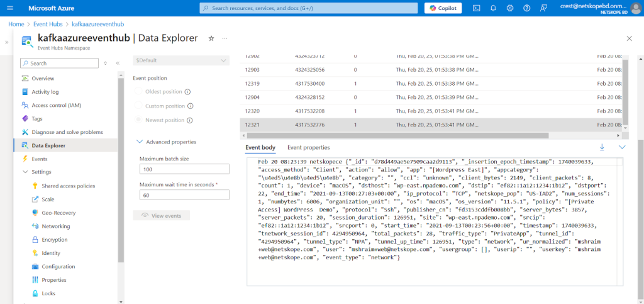Select Newest position radio button
This screenshot has height=304, width=644.
tap(138, 120)
